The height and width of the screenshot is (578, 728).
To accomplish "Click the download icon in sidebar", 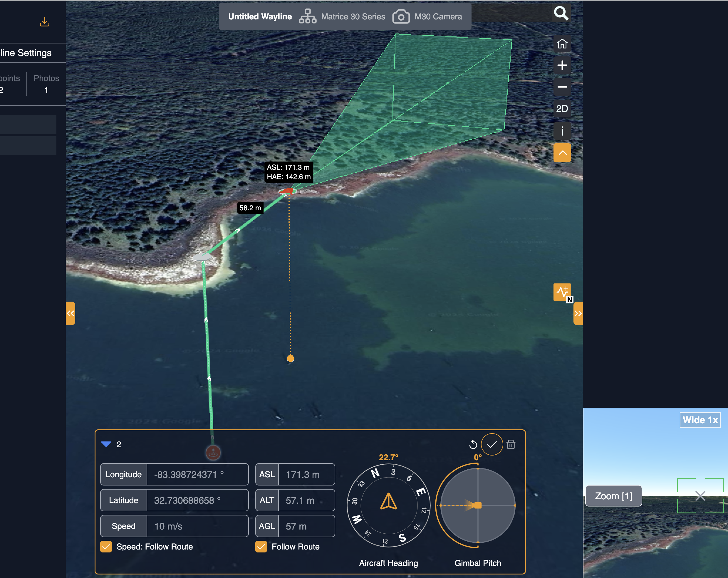I will (45, 22).
